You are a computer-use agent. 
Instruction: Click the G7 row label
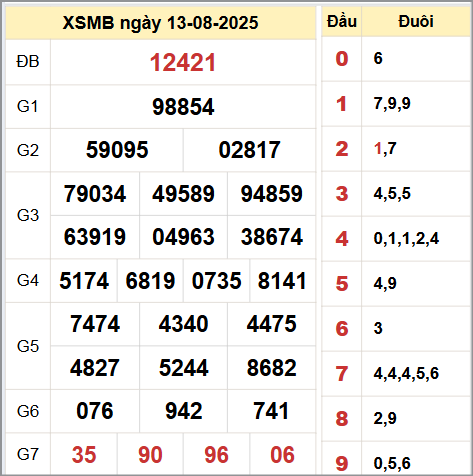28,454
